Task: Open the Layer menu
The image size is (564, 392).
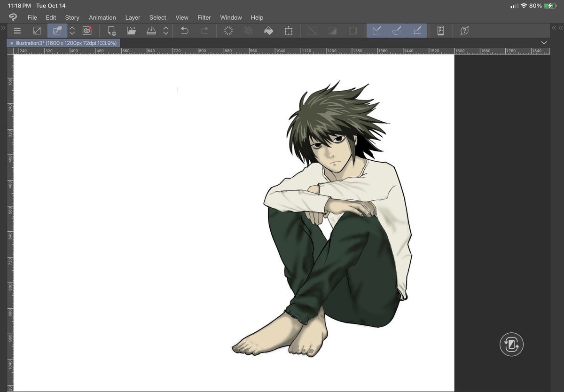Action: pos(133,17)
